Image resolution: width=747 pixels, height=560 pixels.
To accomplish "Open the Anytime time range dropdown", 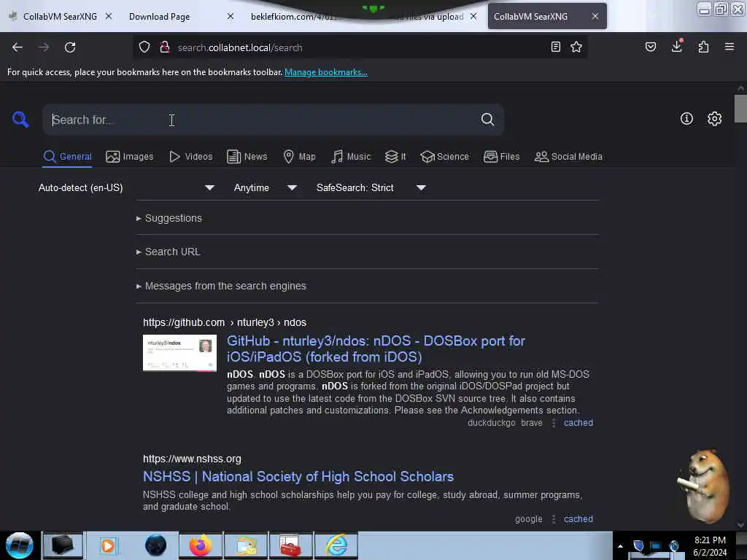I will click(x=265, y=187).
